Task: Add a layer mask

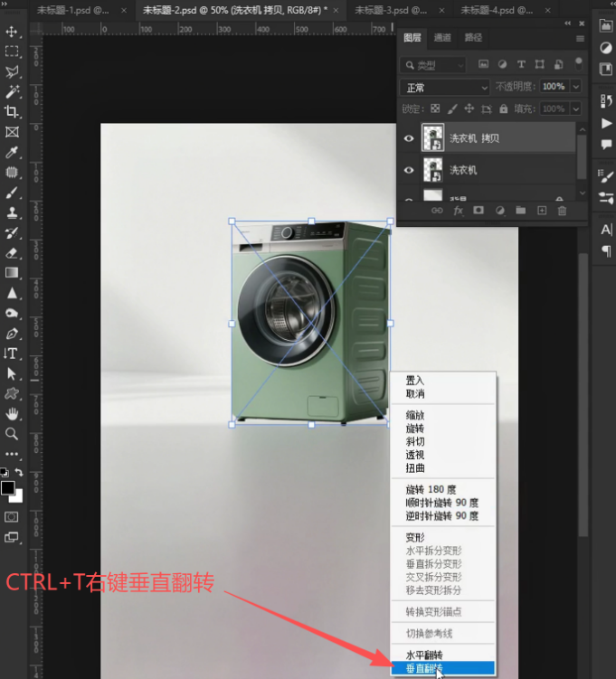Action: [x=479, y=211]
